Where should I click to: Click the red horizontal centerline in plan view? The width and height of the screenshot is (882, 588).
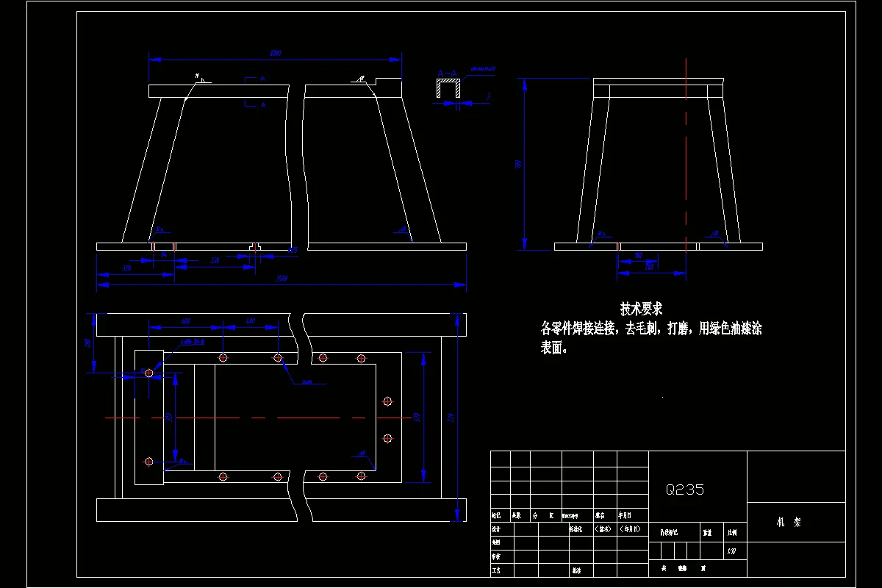[257, 417]
